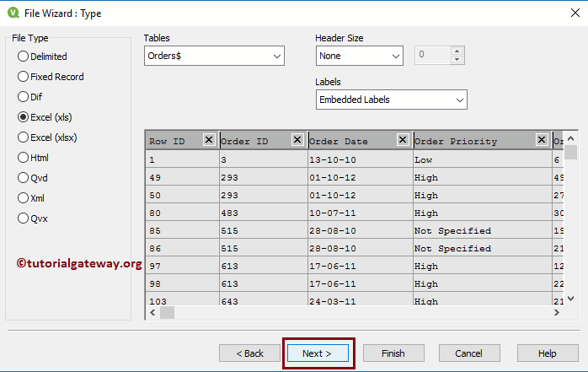Viewport: 588px width, 372px height.
Task: Select the Excel (xlsx) file type
Action: tap(47, 137)
